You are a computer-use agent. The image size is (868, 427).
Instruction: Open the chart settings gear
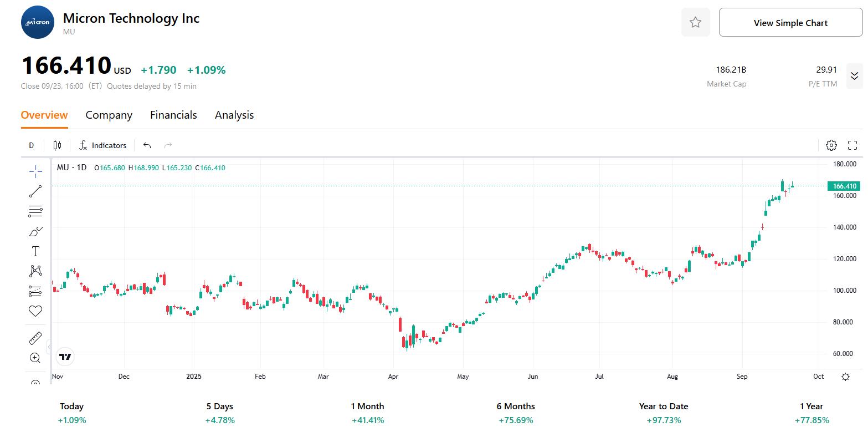point(831,145)
